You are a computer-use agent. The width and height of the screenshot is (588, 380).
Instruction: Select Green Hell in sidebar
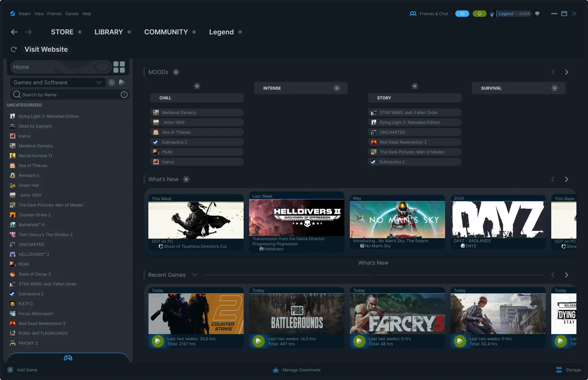coord(29,185)
